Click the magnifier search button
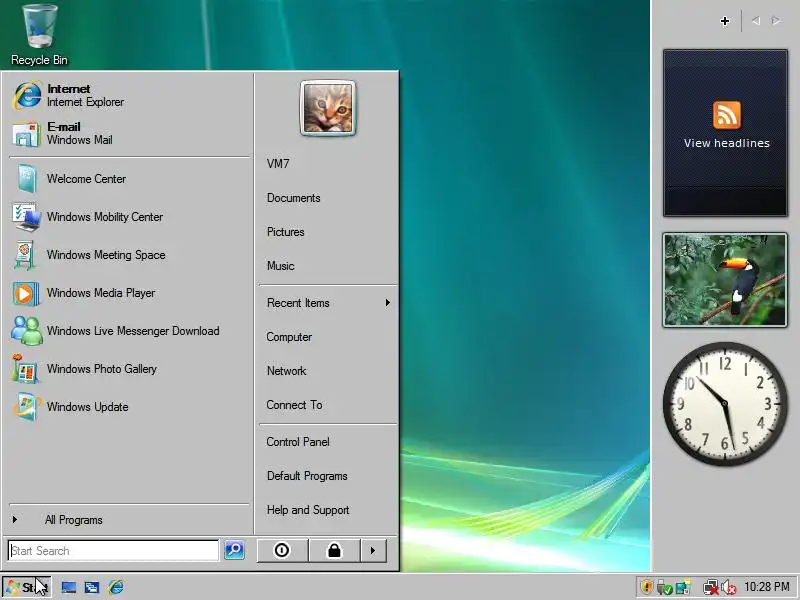The height and width of the screenshot is (600, 800). tap(235, 550)
